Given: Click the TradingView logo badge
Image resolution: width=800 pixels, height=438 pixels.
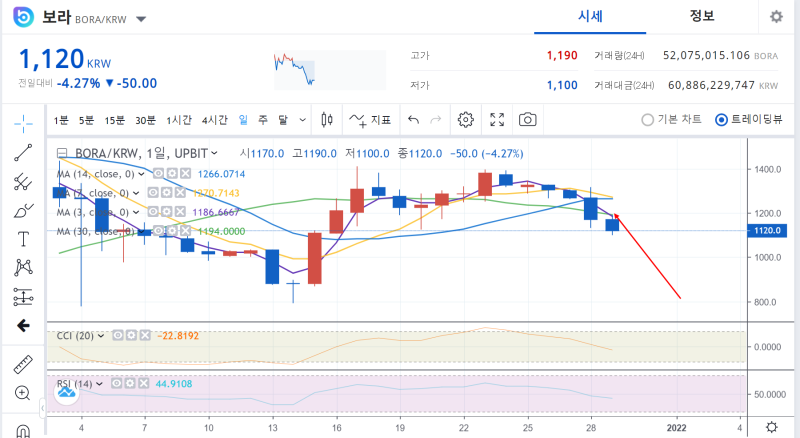Looking at the screenshot, I should [66, 393].
